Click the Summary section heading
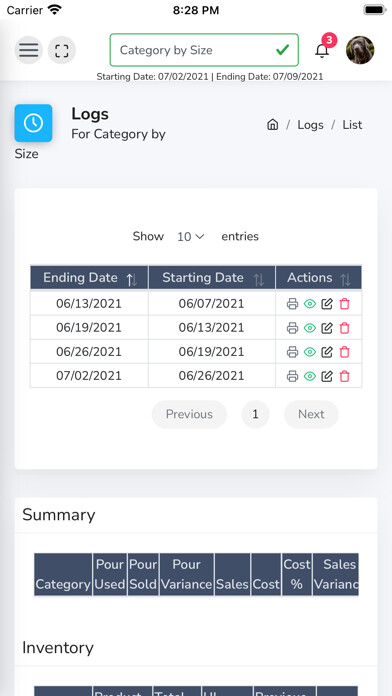392x696 pixels. click(x=59, y=515)
